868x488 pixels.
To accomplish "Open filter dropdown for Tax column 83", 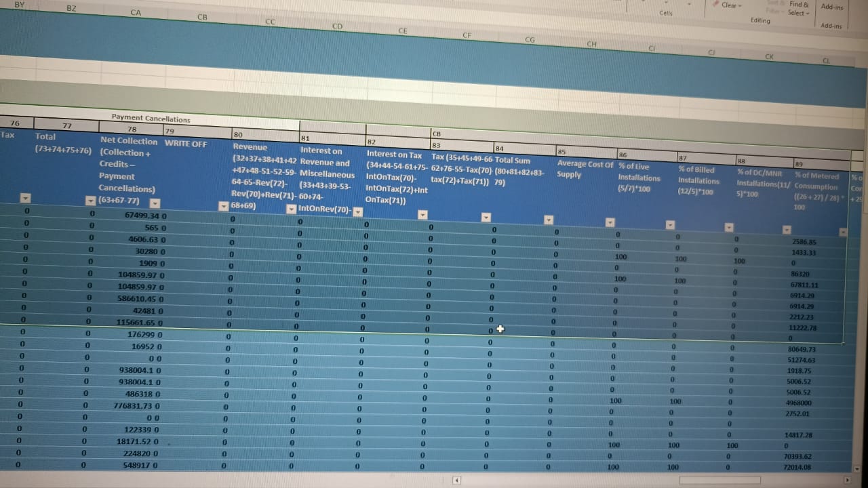I will point(486,218).
